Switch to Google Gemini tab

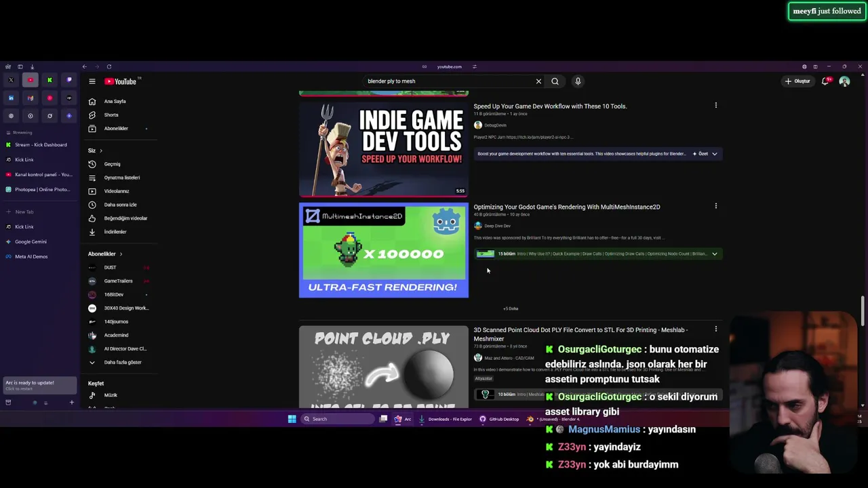pyautogui.click(x=39, y=241)
